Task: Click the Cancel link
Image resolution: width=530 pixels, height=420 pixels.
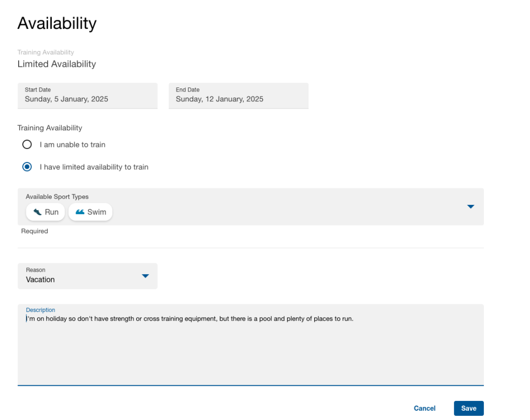Action: pyautogui.click(x=424, y=408)
